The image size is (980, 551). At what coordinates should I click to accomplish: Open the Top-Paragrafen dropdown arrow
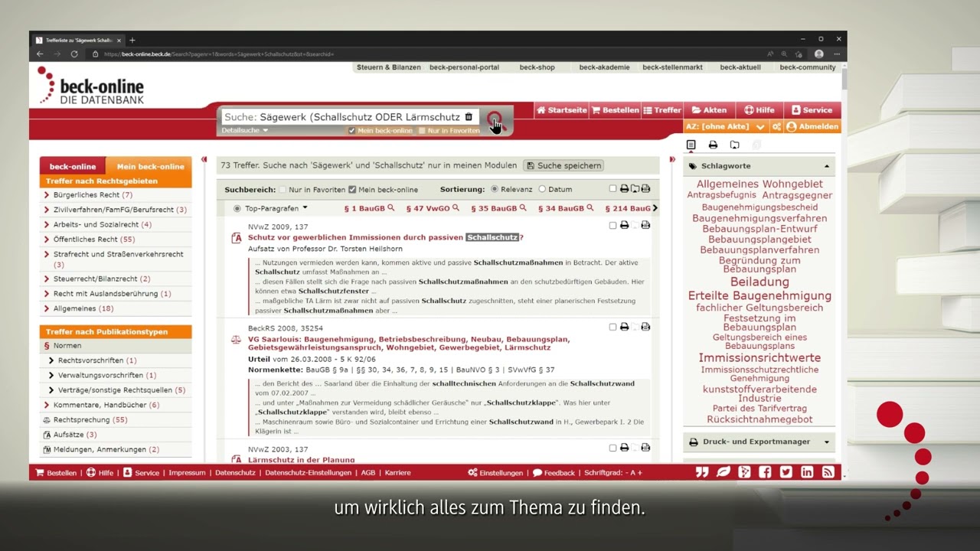click(305, 208)
